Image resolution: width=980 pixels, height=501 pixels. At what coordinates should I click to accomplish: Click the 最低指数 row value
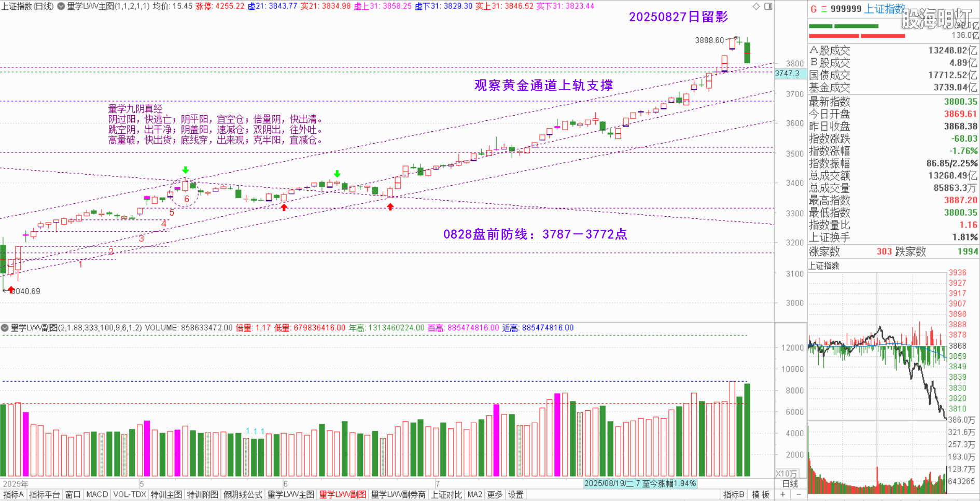tap(960, 213)
